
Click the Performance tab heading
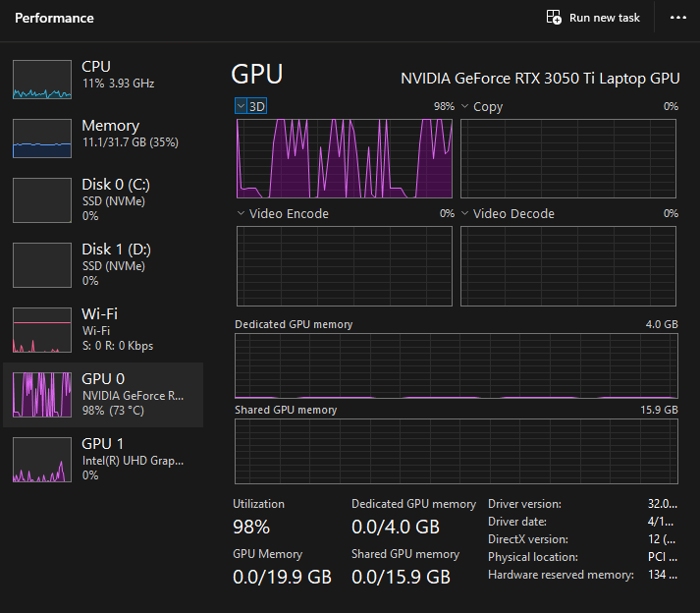pos(55,18)
